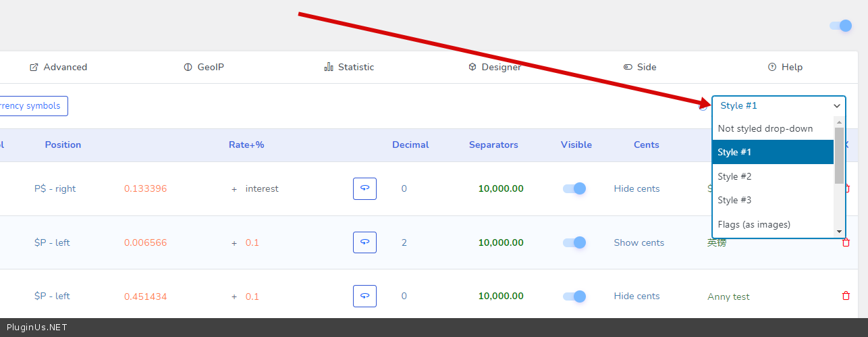Open 'Hide cents' selector in P$ - right row
Viewport: 868px width, 337px height.
tap(636, 188)
